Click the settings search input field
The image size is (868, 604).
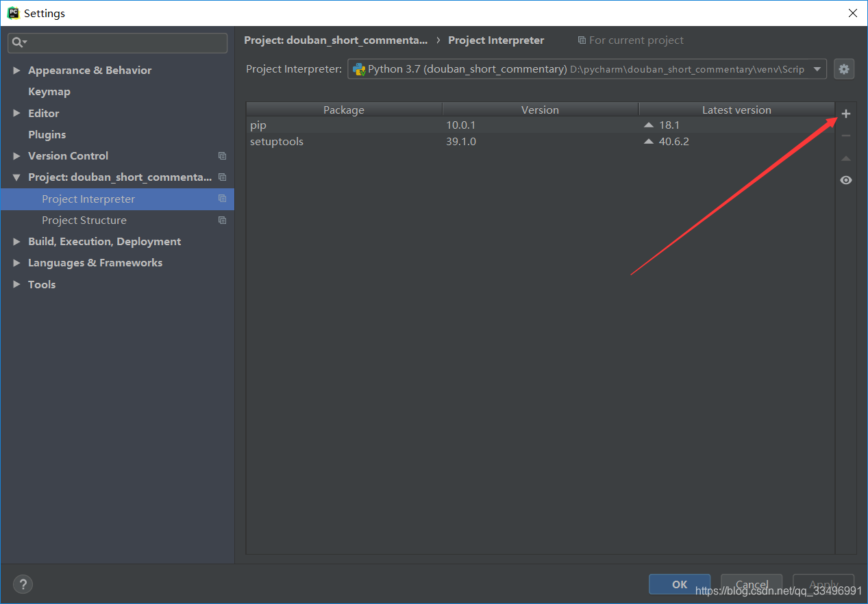click(118, 42)
